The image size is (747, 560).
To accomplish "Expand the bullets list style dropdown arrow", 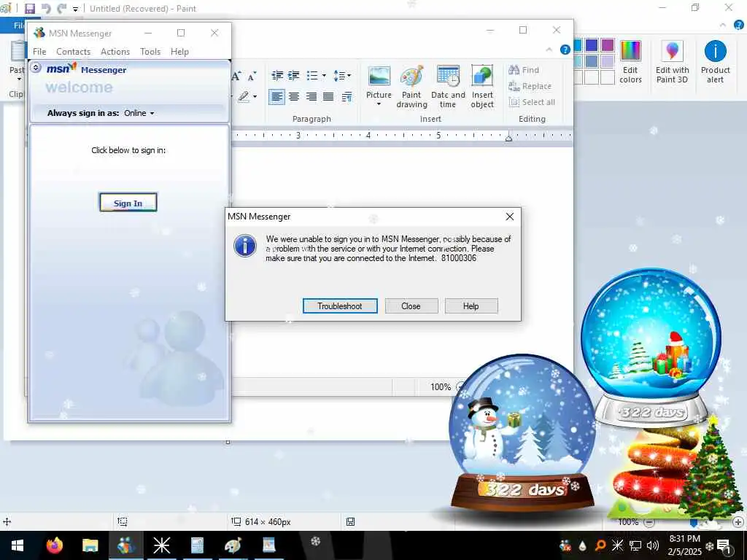I will click(324, 75).
